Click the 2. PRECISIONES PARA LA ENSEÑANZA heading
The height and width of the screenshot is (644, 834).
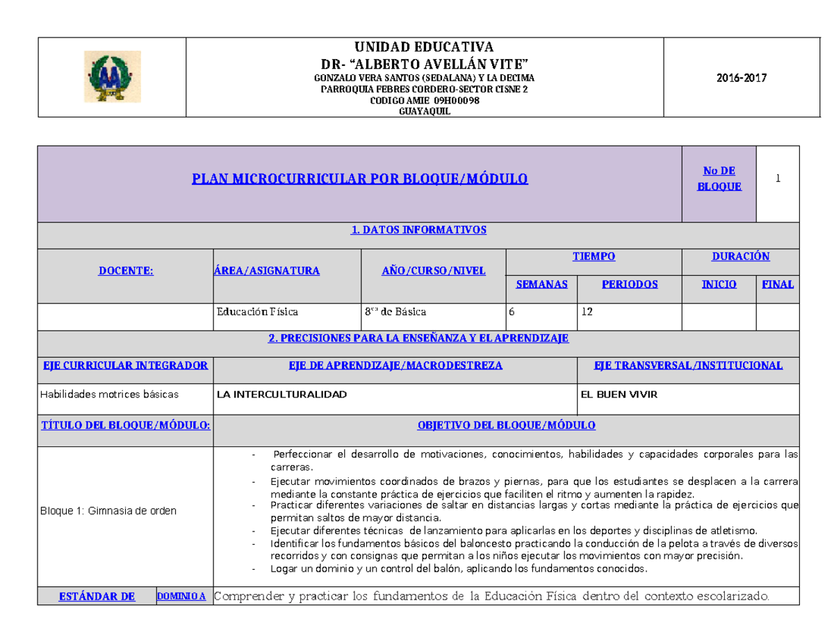coord(418,339)
